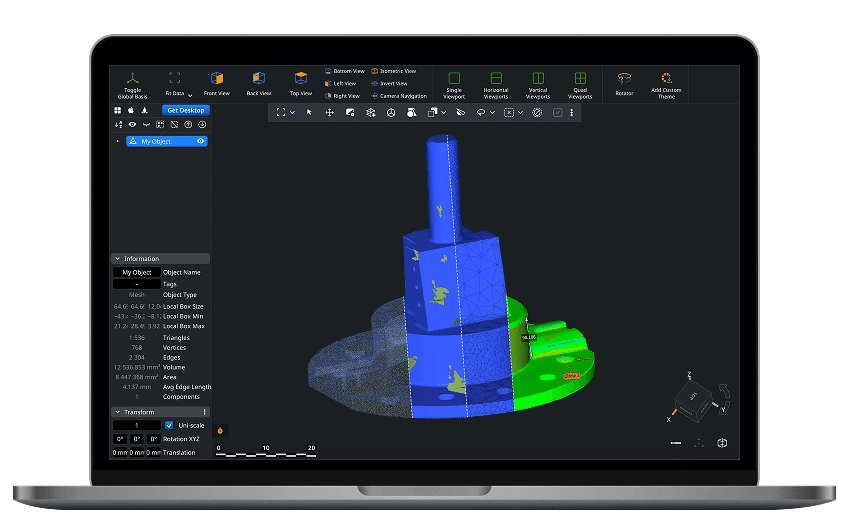849x526 pixels.
Task: Toggle the checkmark box in viewport toolbar
Action: coord(557,112)
